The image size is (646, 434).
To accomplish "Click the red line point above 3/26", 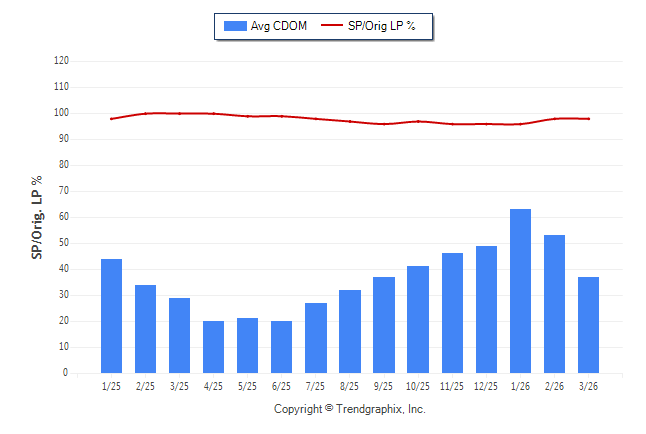I will tap(588, 119).
